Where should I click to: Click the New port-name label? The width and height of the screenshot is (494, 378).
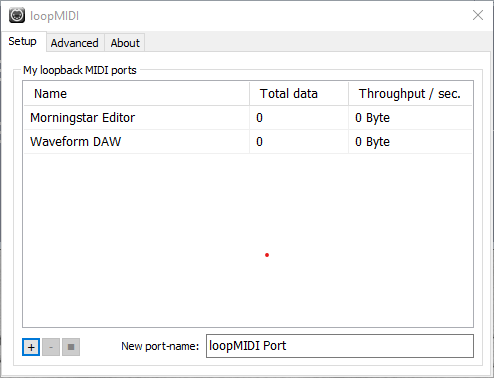160,346
